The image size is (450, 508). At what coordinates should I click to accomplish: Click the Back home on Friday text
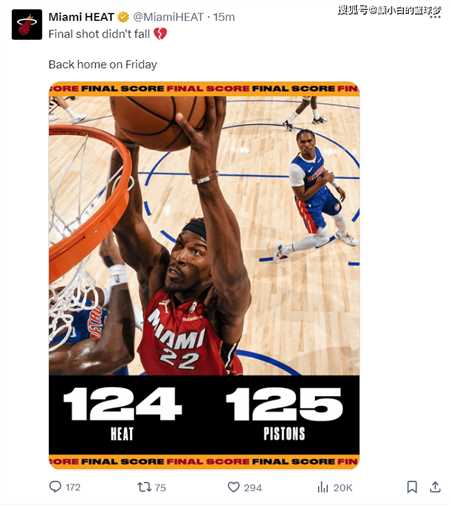(x=103, y=64)
